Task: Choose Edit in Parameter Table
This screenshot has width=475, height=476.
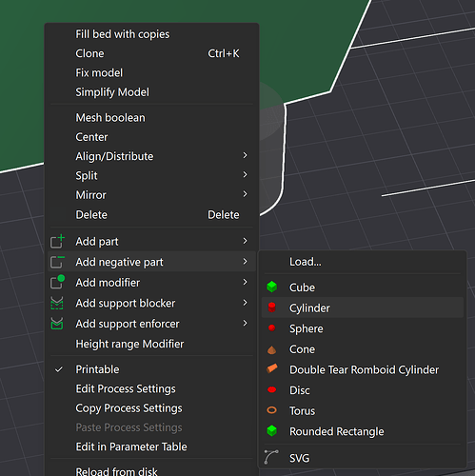Action: (x=131, y=446)
